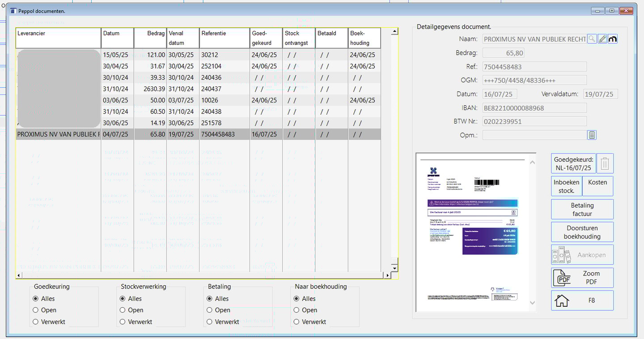The height and width of the screenshot is (339, 644).
Task: Click the Proximus invoice PDF preview
Action: [472, 232]
